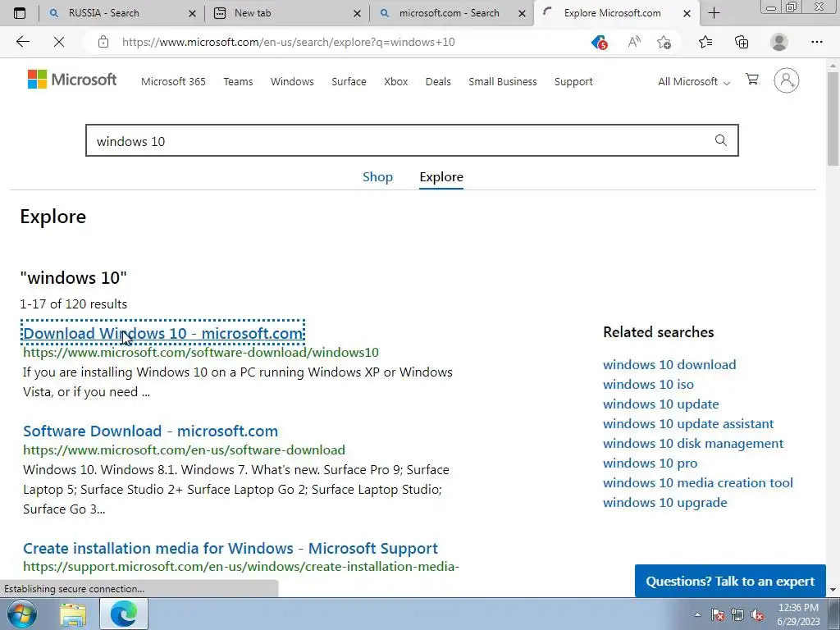The image size is (840, 630).
Task: Open Edge settings and more menu
Action: click(816, 42)
